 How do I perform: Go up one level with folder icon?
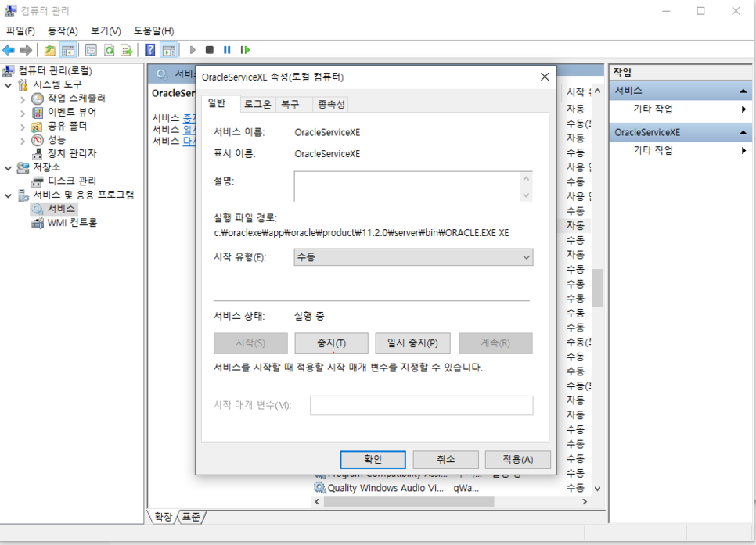point(49,50)
